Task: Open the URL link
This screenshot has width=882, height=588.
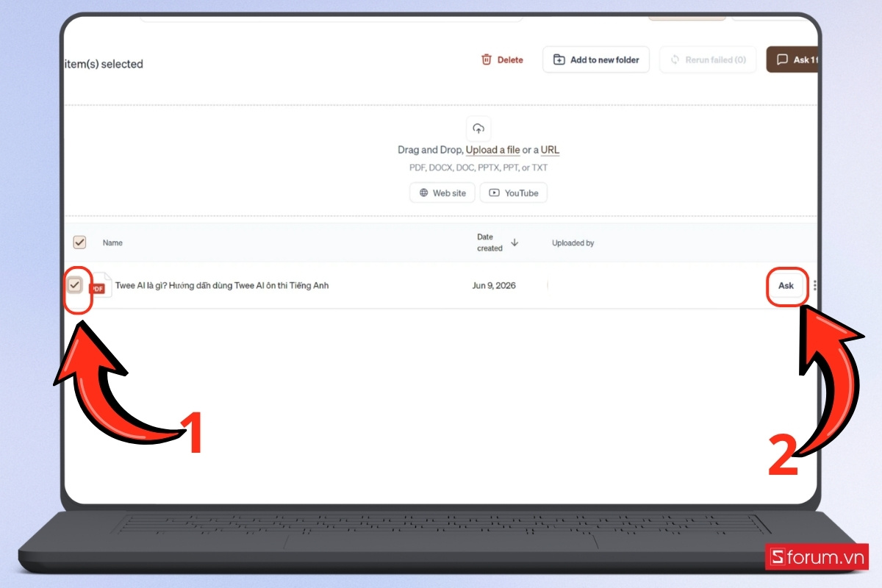Action: click(550, 150)
